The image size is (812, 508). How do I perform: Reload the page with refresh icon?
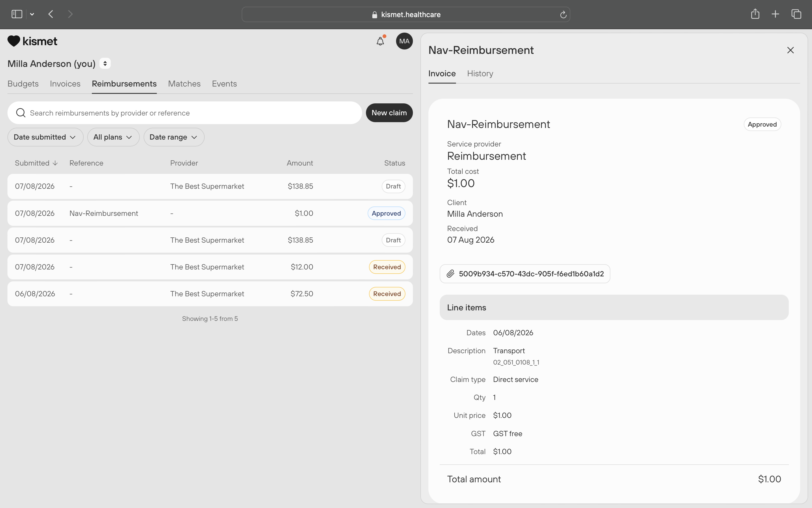pos(563,14)
